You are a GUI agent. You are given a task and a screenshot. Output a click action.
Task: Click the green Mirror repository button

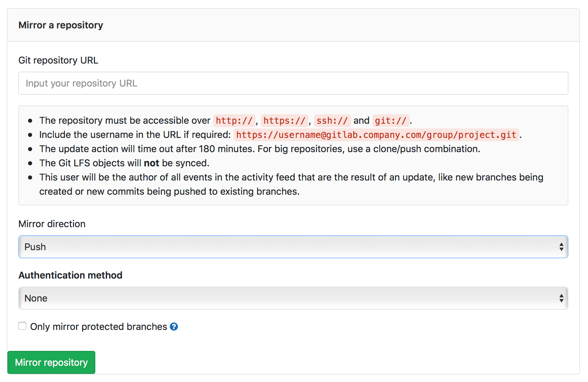pos(51,362)
